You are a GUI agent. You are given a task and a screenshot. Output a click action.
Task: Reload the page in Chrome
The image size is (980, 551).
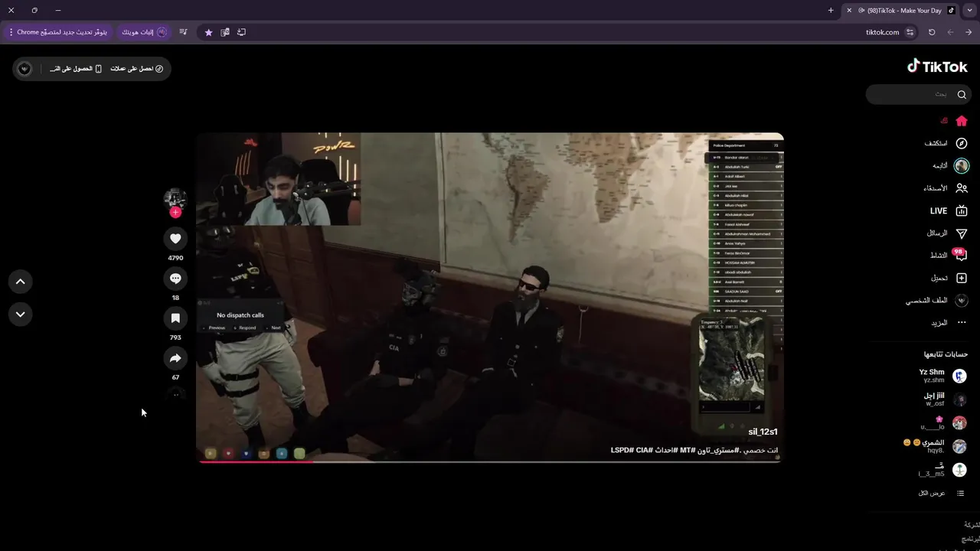pos(932,32)
